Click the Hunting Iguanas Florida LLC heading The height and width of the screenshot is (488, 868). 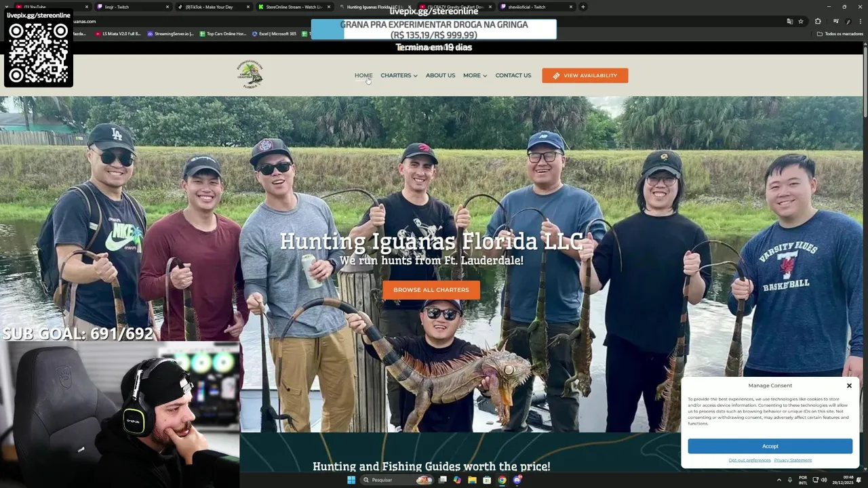431,241
